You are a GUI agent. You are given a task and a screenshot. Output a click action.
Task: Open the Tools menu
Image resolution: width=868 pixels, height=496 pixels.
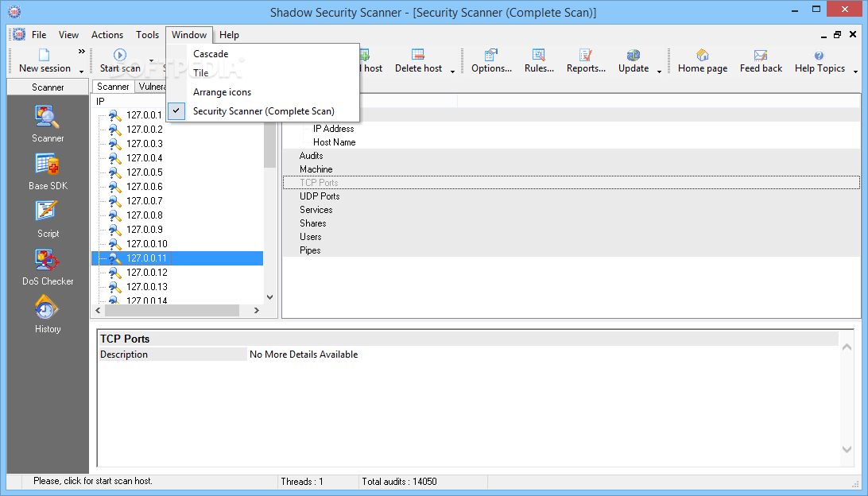click(x=147, y=35)
